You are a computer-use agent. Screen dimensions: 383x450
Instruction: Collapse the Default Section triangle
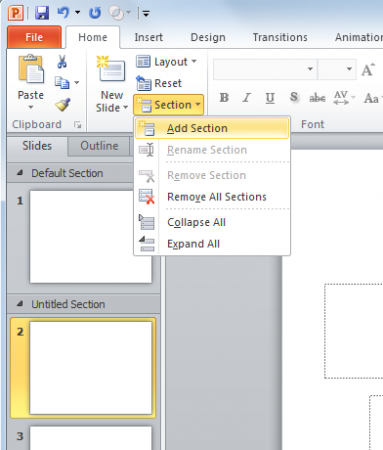tap(20, 173)
